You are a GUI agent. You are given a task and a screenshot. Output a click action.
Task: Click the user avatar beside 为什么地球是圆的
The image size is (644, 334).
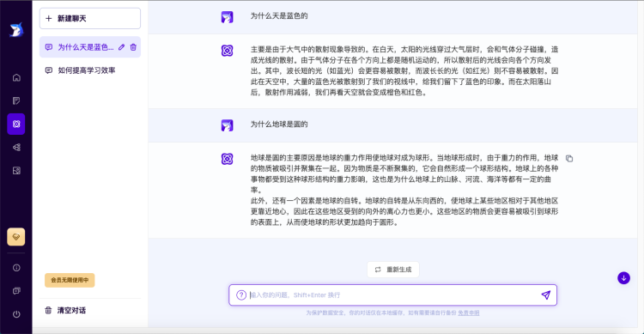coord(228,125)
